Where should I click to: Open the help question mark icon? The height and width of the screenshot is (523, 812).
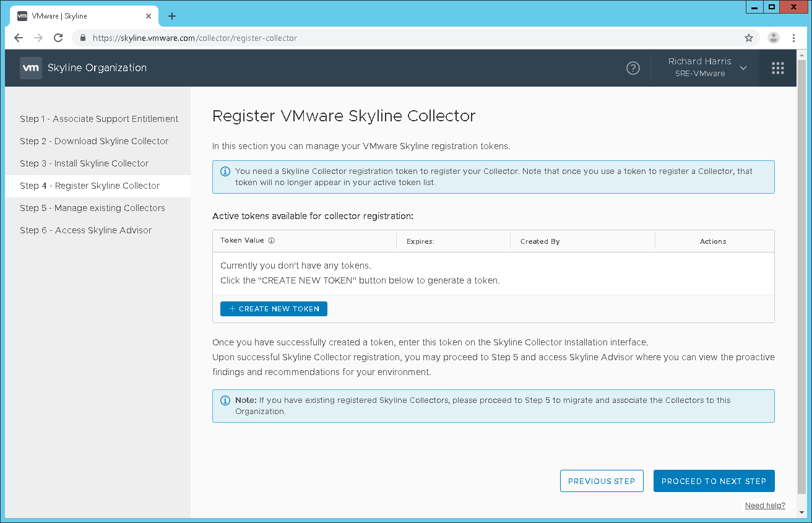coord(633,68)
